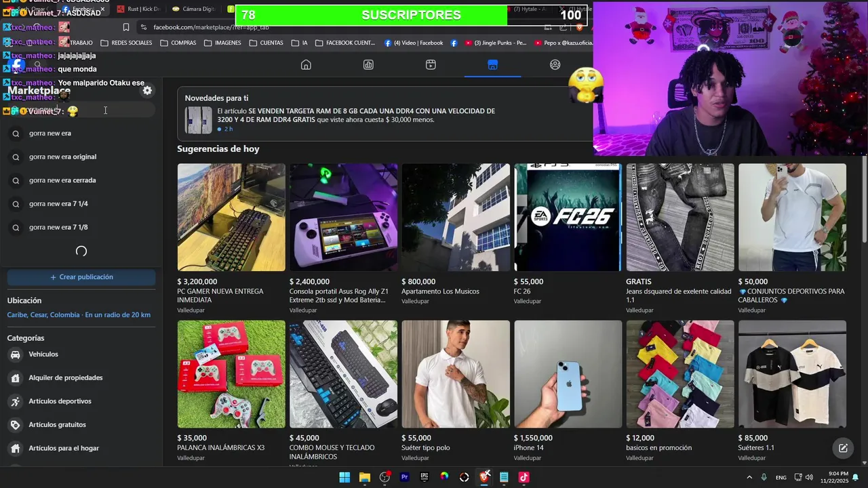868x488 pixels.
Task: Click the Crear publicación button
Action: click(x=81, y=277)
